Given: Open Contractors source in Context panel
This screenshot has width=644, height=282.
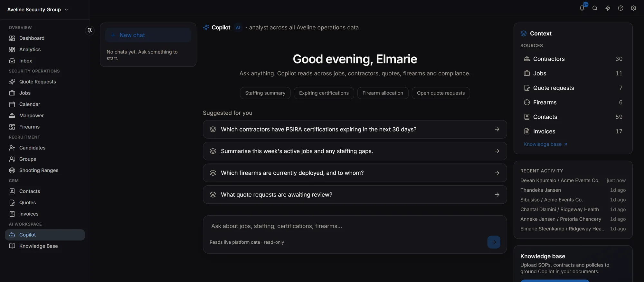Looking at the screenshot, I should pyautogui.click(x=573, y=59).
